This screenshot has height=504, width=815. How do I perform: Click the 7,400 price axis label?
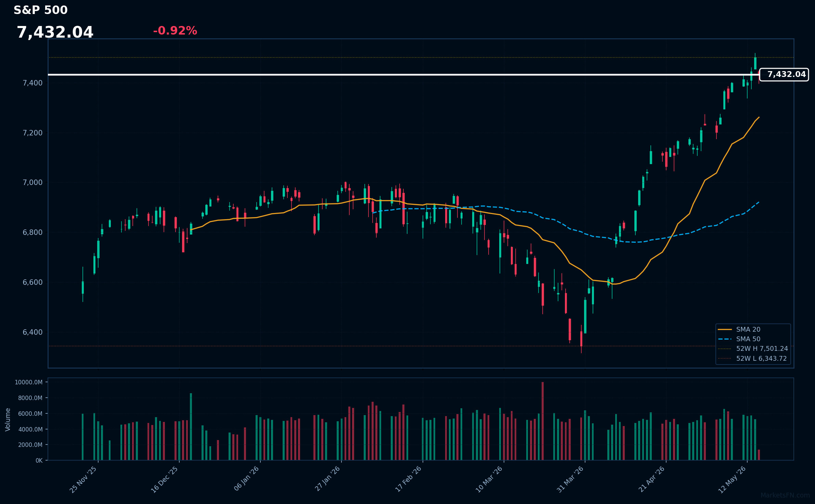[x=33, y=83]
